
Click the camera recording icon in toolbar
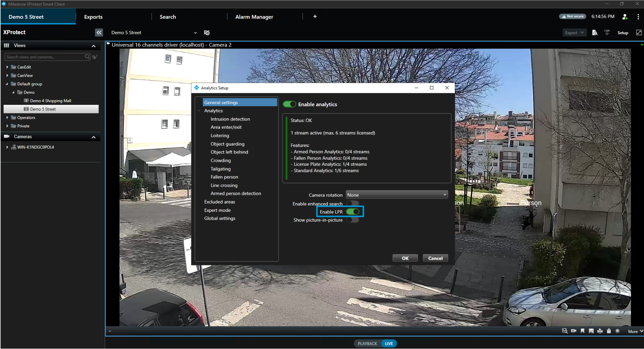[574, 331]
